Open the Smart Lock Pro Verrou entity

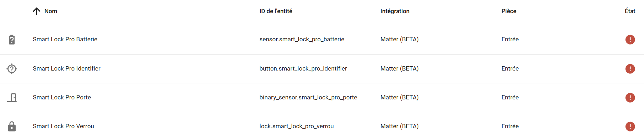[x=63, y=126]
